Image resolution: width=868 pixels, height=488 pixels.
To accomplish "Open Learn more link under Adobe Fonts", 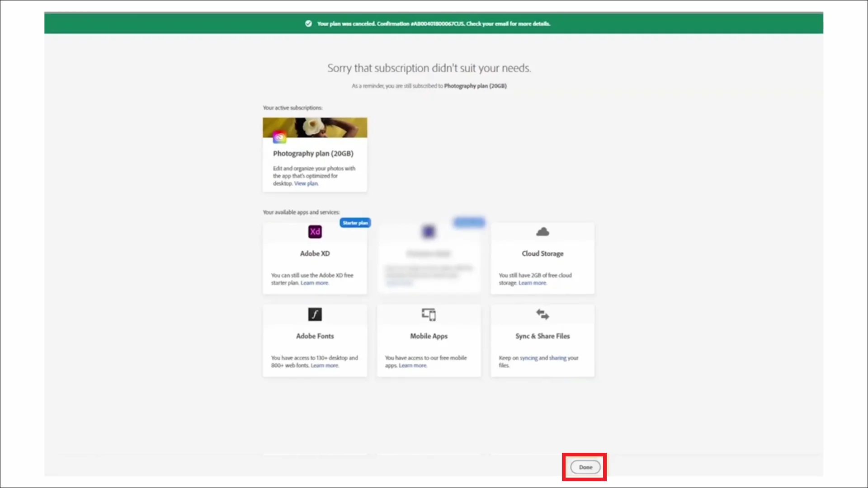I will 324,366.
